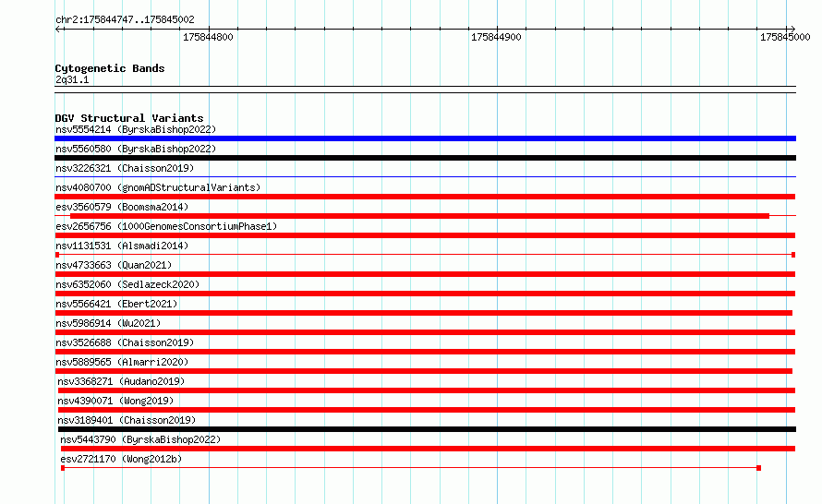Open nsv5560580 (ByrskaBishop2022) label
Image resolution: width=822 pixels, height=504 pixels.
(x=136, y=149)
